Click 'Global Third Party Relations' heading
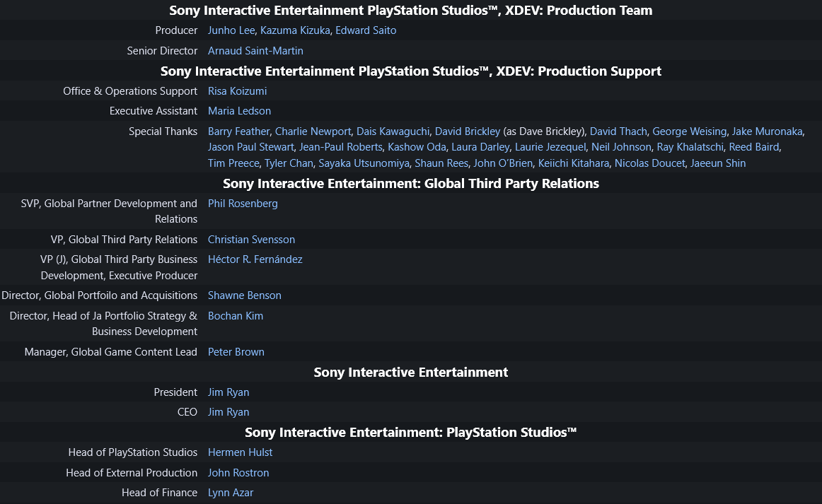The height and width of the screenshot is (504, 822). 411,184
